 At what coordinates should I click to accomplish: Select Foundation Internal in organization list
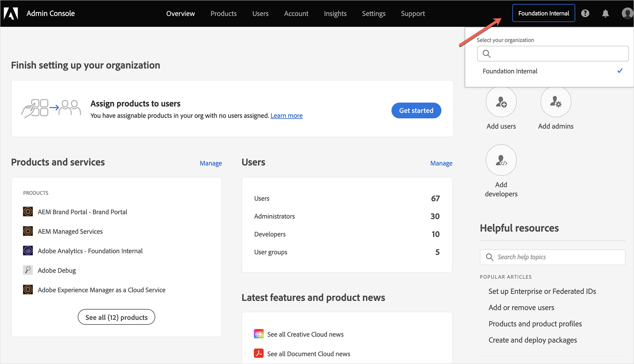(x=510, y=71)
